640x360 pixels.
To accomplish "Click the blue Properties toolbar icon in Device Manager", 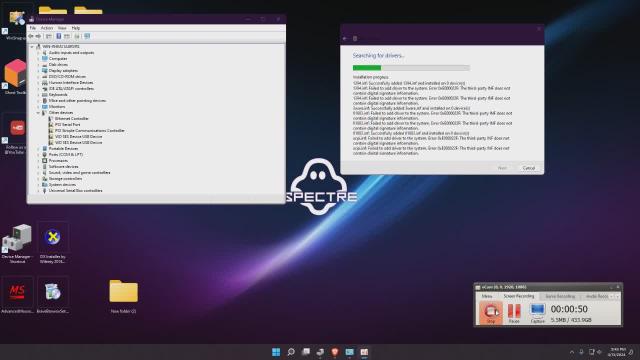I will point(58,36).
